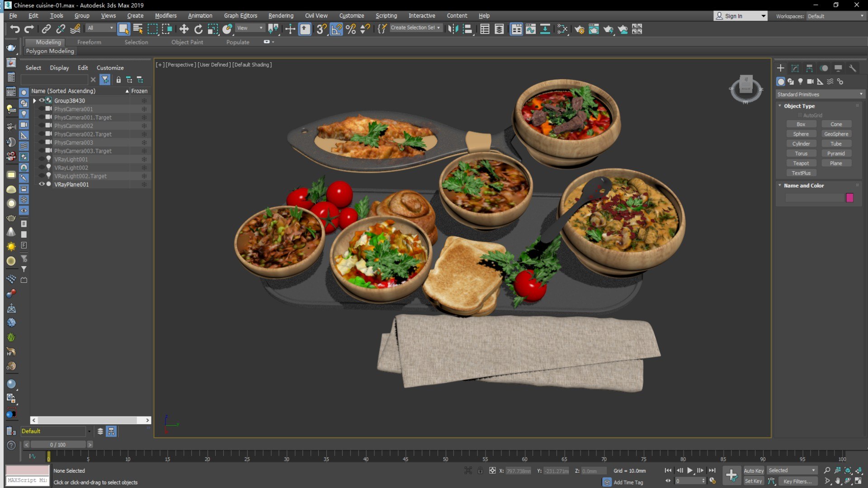Click the Zoom Extents All icon

click(x=858, y=470)
